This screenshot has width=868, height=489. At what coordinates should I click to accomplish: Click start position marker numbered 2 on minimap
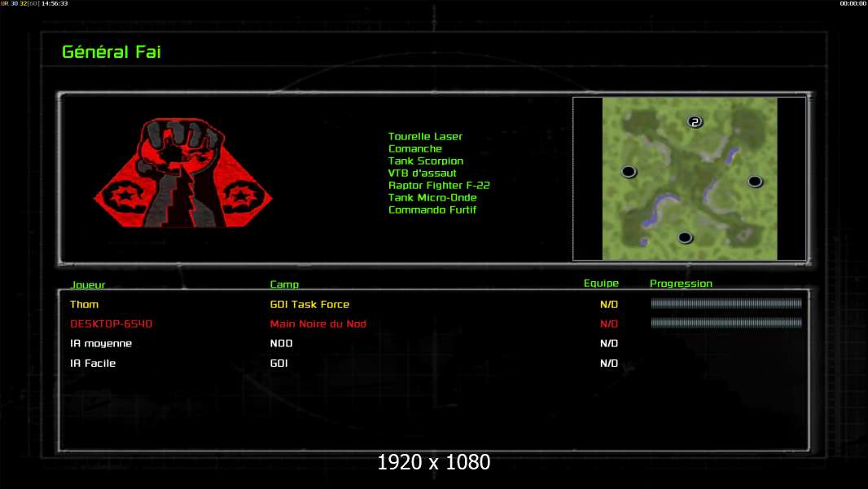pyautogui.click(x=695, y=121)
